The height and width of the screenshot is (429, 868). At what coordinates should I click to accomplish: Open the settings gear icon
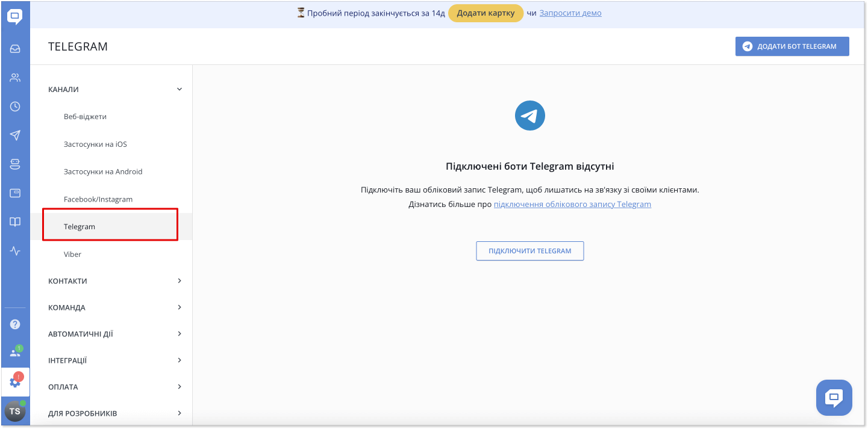pos(15,382)
